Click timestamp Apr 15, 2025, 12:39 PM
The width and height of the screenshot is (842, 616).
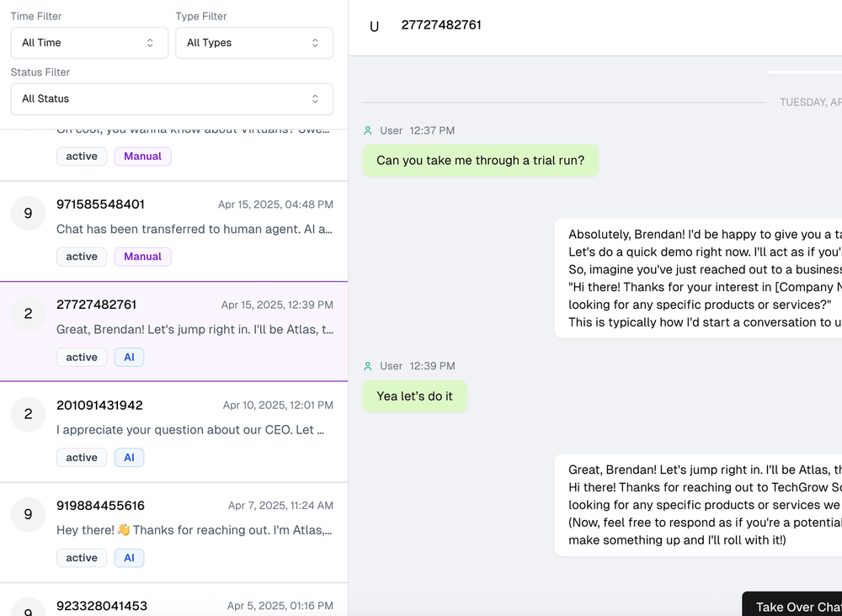(x=277, y=305)
